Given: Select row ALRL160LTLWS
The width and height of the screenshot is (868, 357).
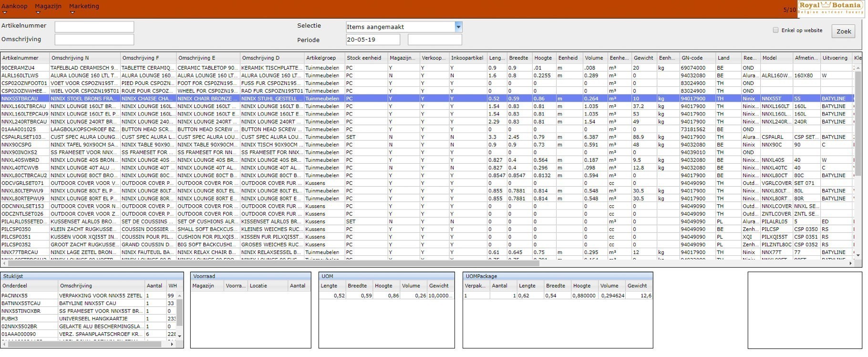Looking at the screenshot, I should [427, 75].
